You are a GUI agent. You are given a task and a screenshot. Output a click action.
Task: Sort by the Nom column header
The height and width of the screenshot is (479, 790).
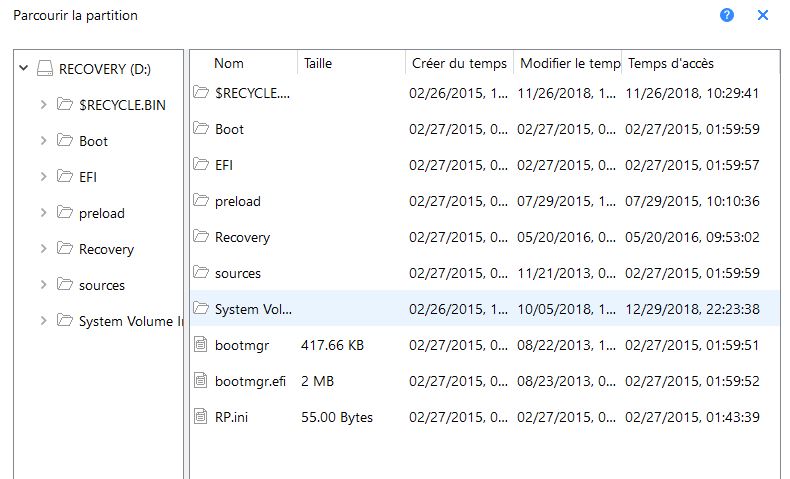point(229,63)
